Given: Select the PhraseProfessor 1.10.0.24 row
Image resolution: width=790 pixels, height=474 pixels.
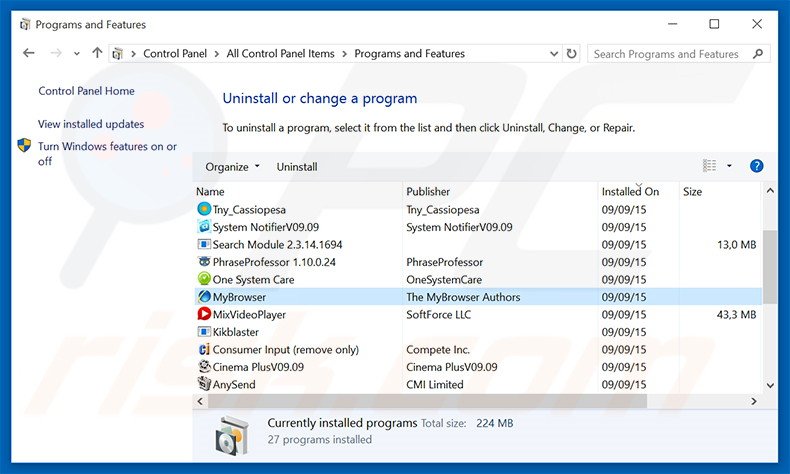Looking at the screenshot, I should [478, 261].
